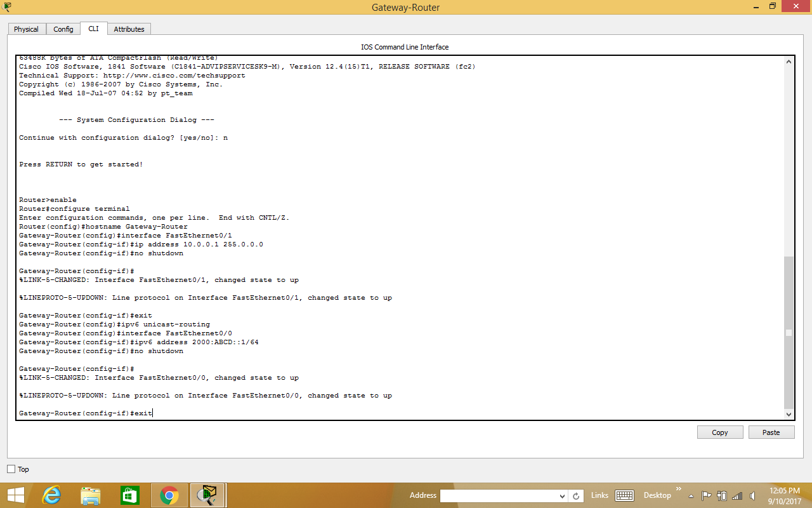The height and width of the screenshot is (508, 812).
Task: Open the touch keyboard icon
Action: point(625,495)
